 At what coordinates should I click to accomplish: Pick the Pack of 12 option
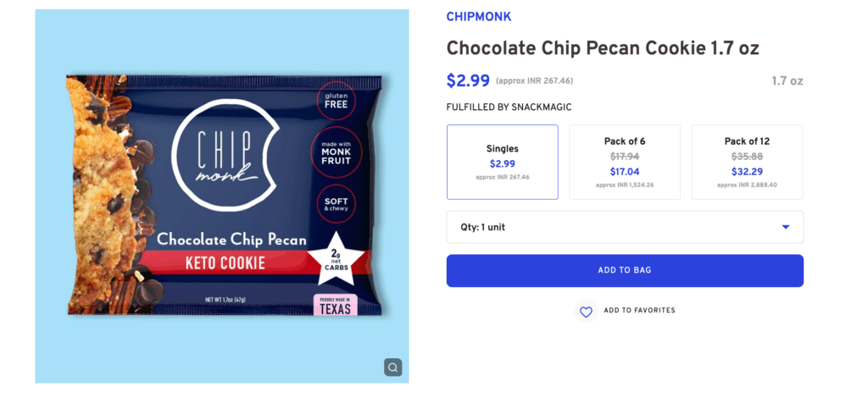pos(747,162)
